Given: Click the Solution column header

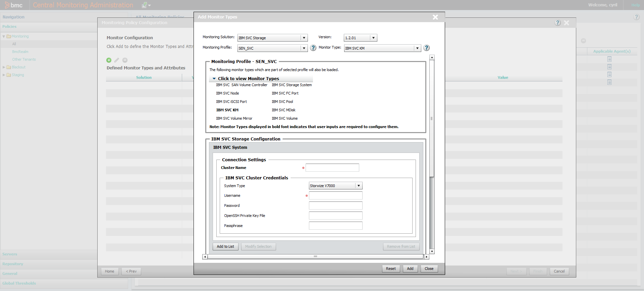Looking at the screenshot, I should point(144,77).
